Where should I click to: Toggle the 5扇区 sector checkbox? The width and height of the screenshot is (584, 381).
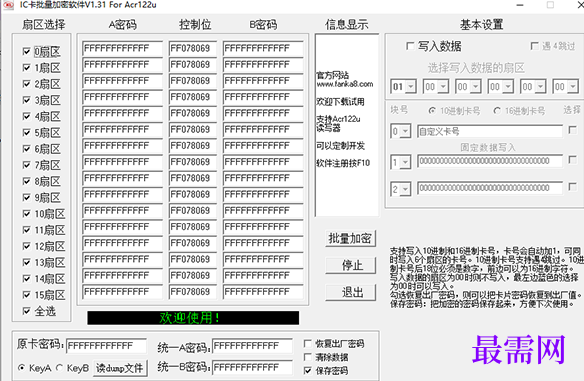(26, 133)
